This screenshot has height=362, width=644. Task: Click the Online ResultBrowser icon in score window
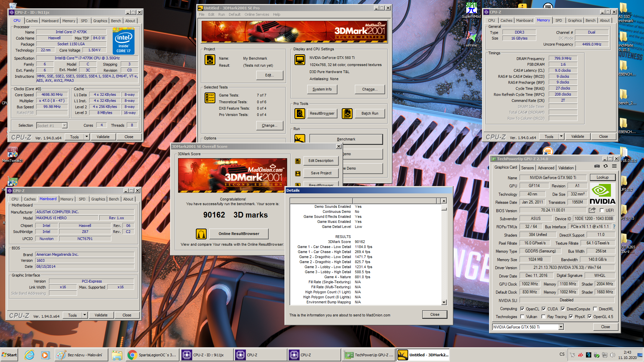[x=201, y=234]
